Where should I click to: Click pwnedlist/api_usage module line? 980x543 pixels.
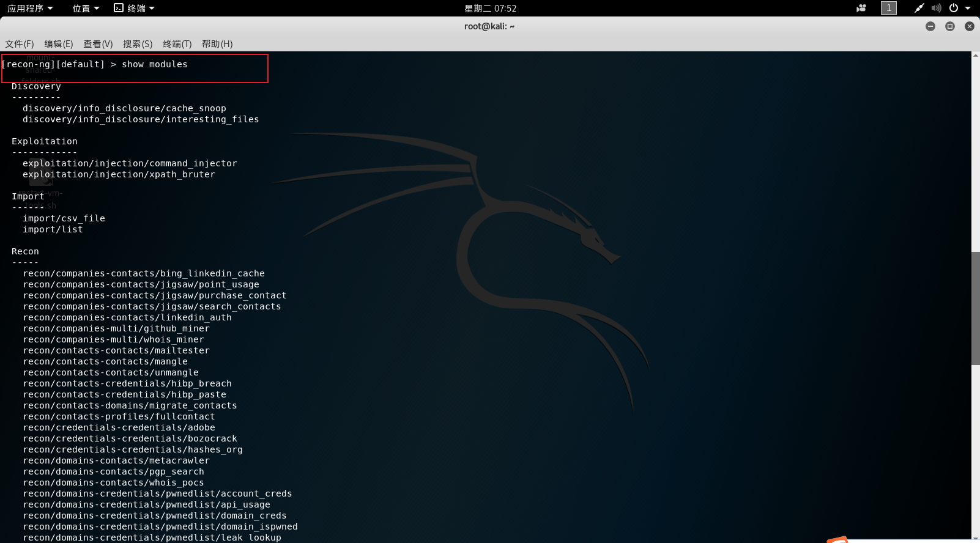point(146,504)
